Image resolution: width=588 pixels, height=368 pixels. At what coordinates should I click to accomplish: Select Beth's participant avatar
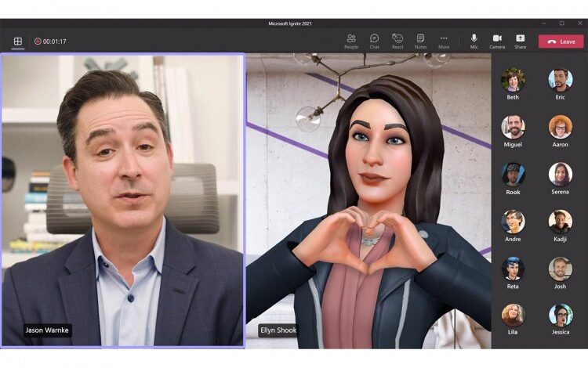click(513, 80)
